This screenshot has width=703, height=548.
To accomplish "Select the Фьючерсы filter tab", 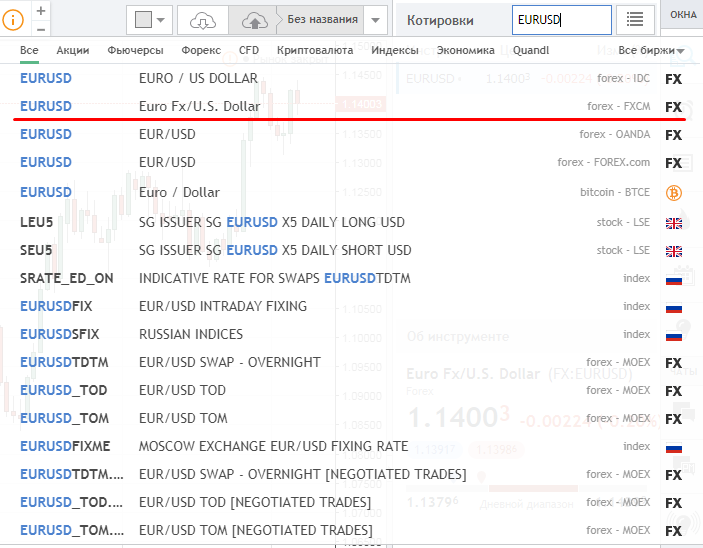I will (x=135, y=50).
